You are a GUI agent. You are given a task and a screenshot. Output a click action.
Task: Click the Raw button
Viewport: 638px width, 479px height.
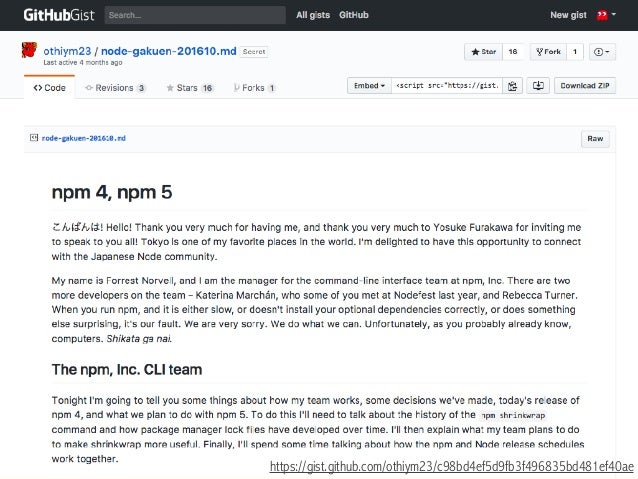pyautogui.click(x=595, y=139)
